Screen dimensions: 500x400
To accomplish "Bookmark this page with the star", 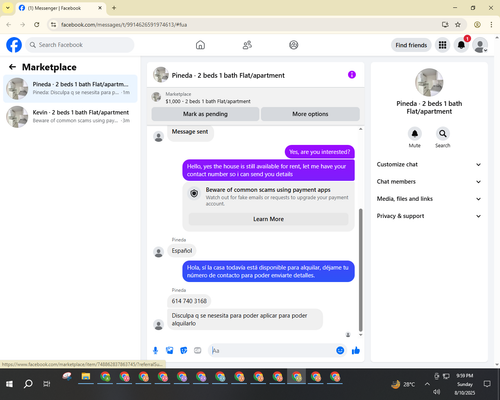I will tap(458, 25).
